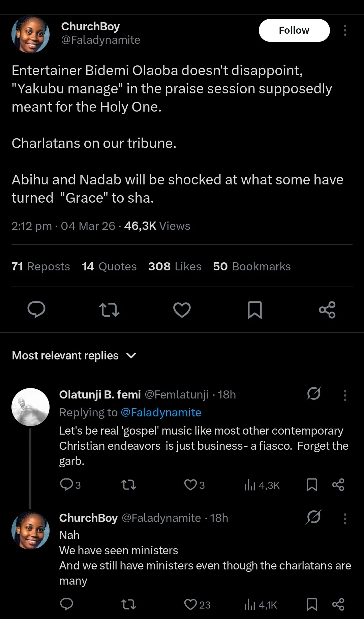Like the main ChurchBoy post
Viewport: 364px width, 619px height.
[182, 309]
